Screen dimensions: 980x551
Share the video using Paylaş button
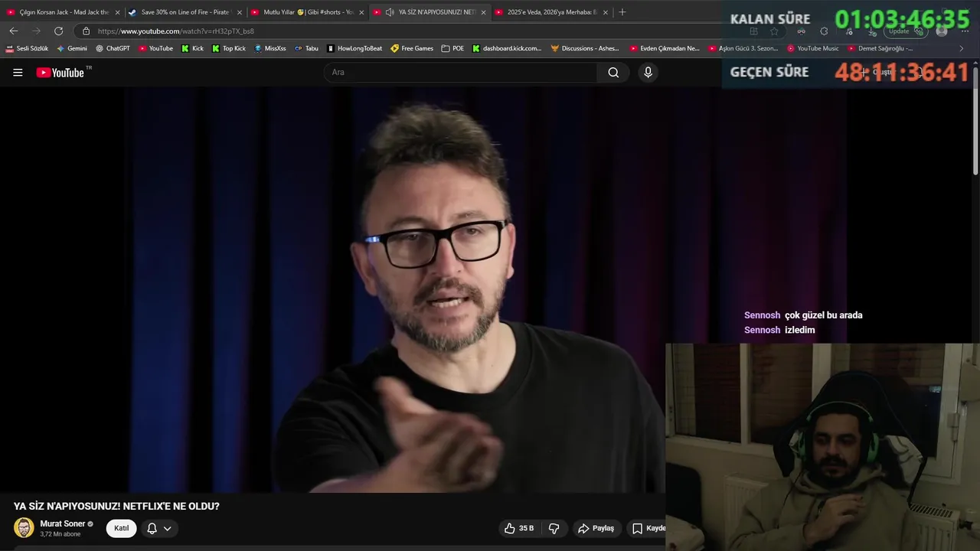point(596,528)
